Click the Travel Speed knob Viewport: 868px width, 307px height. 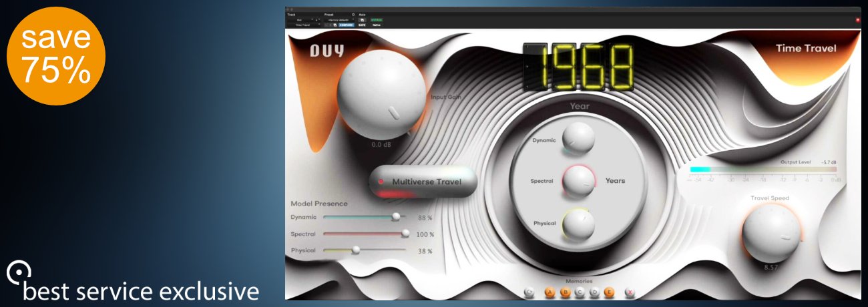[771, 233]
